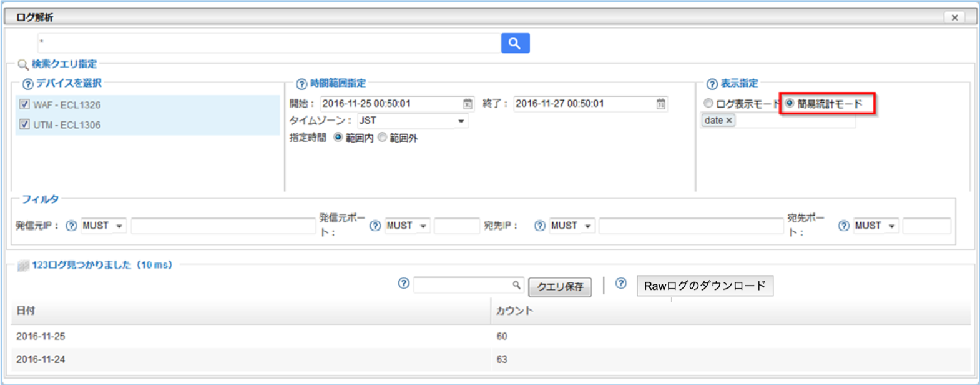Image resolution: width=980 pixels, height=385 pixels.
Task: Click 宛先ポート text field
Action: tap(927, 226)
